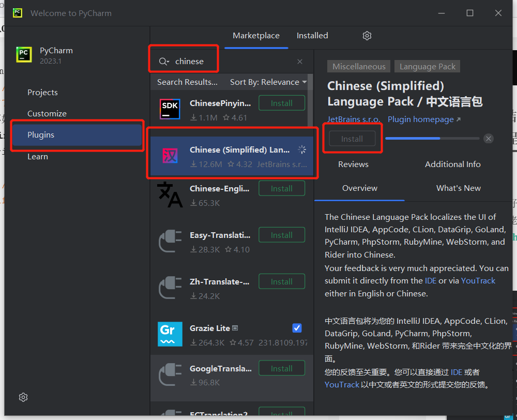Image resolution: width=517 pixels, height=420 pixels.
Task: Close the Welcome to PyCharm window
Action: (x=498, y=13)
